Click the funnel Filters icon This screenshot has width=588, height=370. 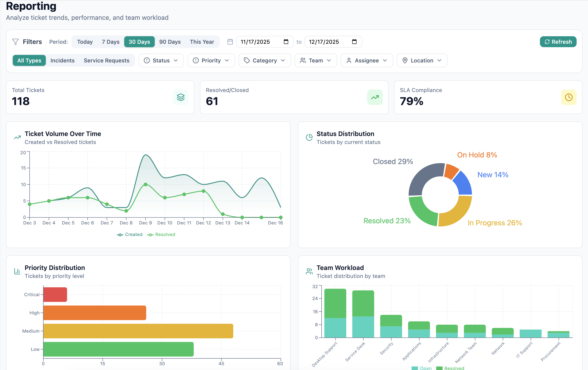pyautogui.click(x=15, y=42)
